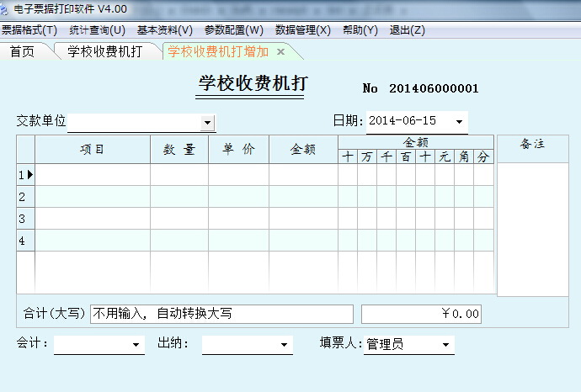581x392 pixels.
Task: Click the 金额 cell in row 1
Action: pyautogui.click(x=303, y=175)
